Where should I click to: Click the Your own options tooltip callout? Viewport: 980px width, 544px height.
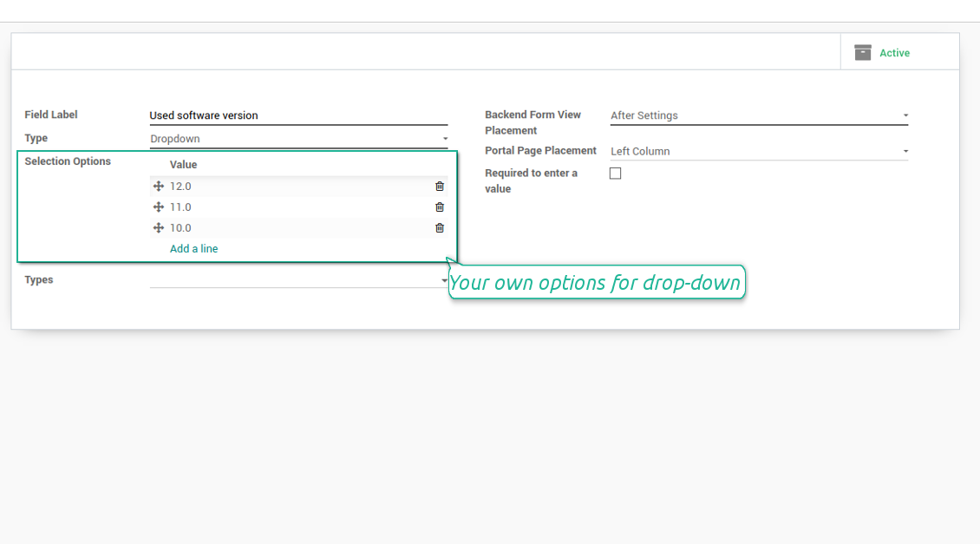[x=596, y=283]
